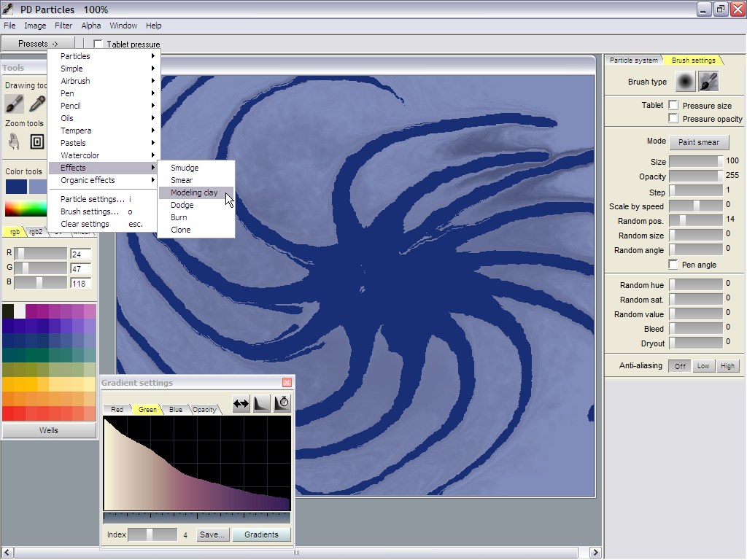Click the Opacity slider in Brush settings
Image resolution: width=747 pixels, height=560 pixels.
click(x=695, y=176)
